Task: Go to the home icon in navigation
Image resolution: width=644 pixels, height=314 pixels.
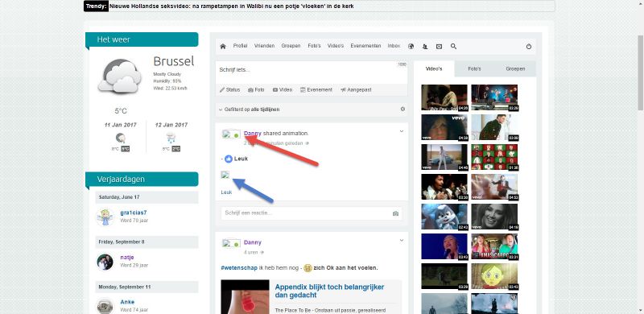Action: tap(223, 47)
